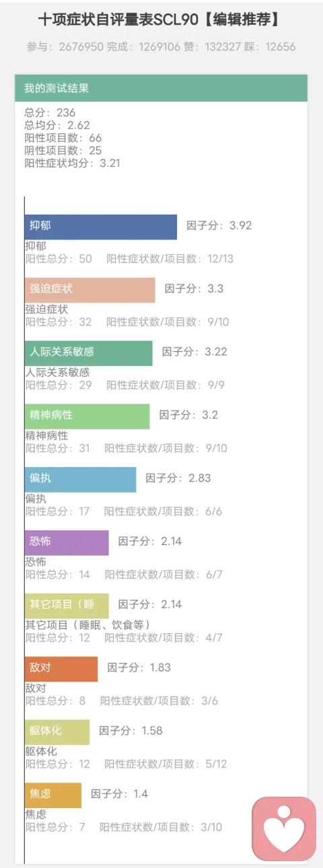Tap the pink heart app icon

(284, 829)
